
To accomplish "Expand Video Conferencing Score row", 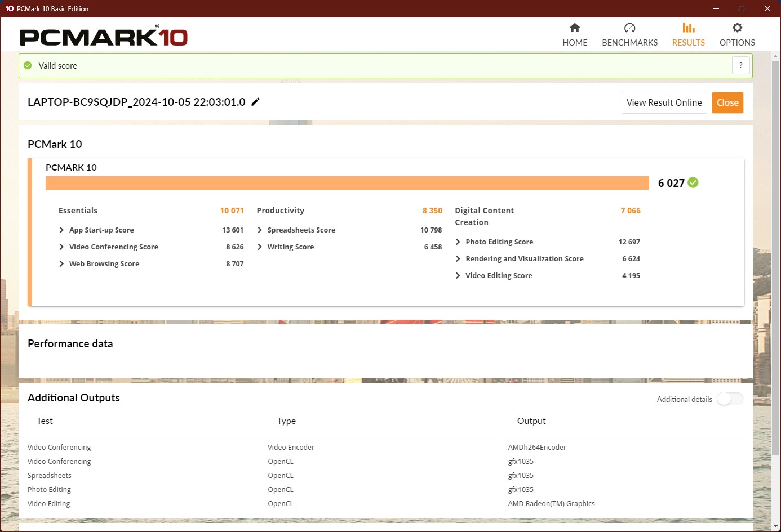I will click(x=61, y=247).
